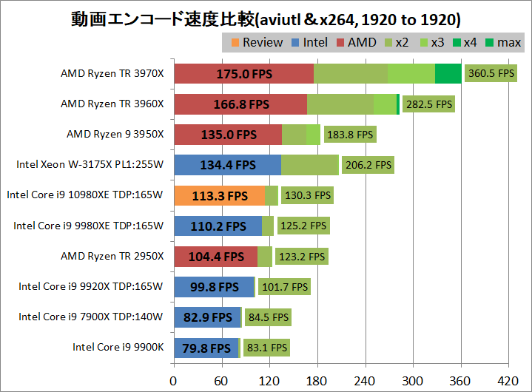The width and height of the screenshot is (532, 392).
Task: Click the x2 legend swatch
Action: coord(388,43)
